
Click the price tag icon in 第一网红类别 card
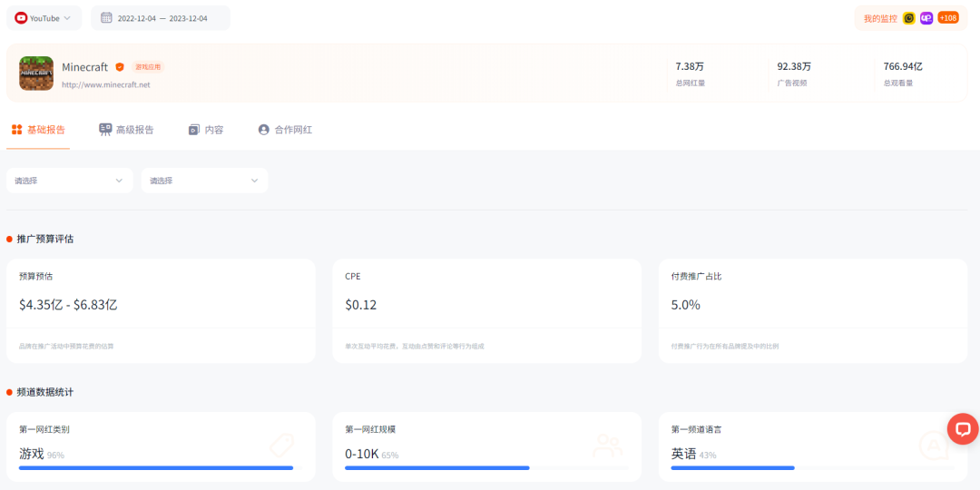tap(282, 446)
